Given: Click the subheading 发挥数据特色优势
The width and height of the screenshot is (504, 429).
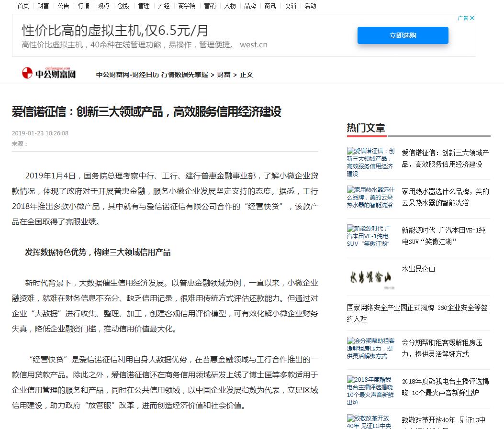Looking at the screenshot, I should [x=98, y=253].
